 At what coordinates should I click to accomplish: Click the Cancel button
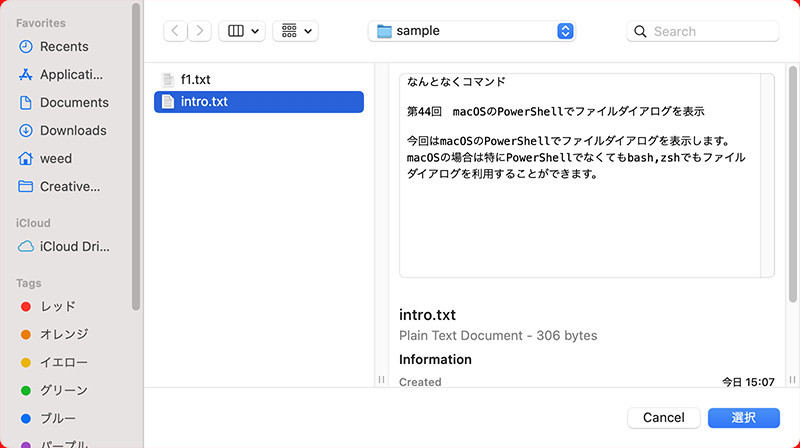coord(664,418)
